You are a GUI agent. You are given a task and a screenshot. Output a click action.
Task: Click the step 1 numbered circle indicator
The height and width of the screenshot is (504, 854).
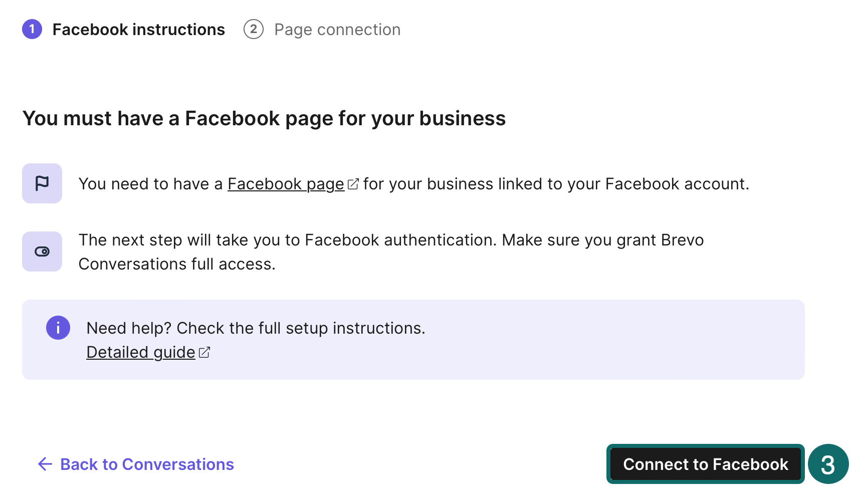coord(32,30)
